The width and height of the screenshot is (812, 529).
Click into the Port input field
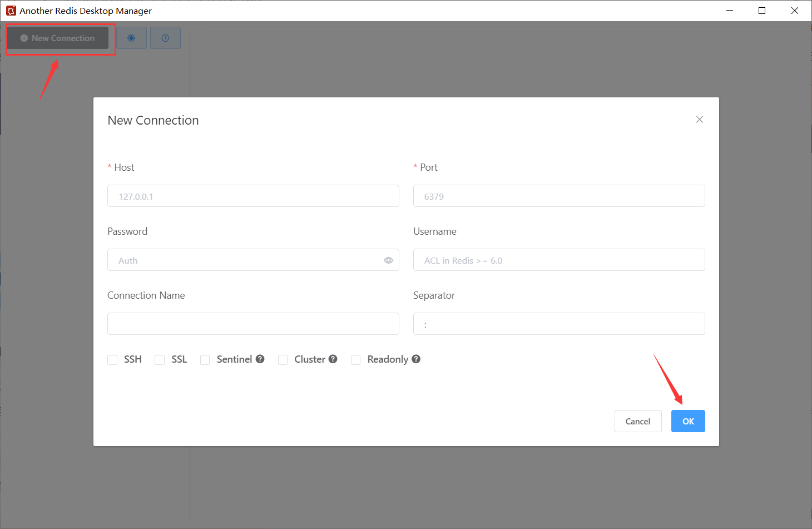click(x=559, y=196)
